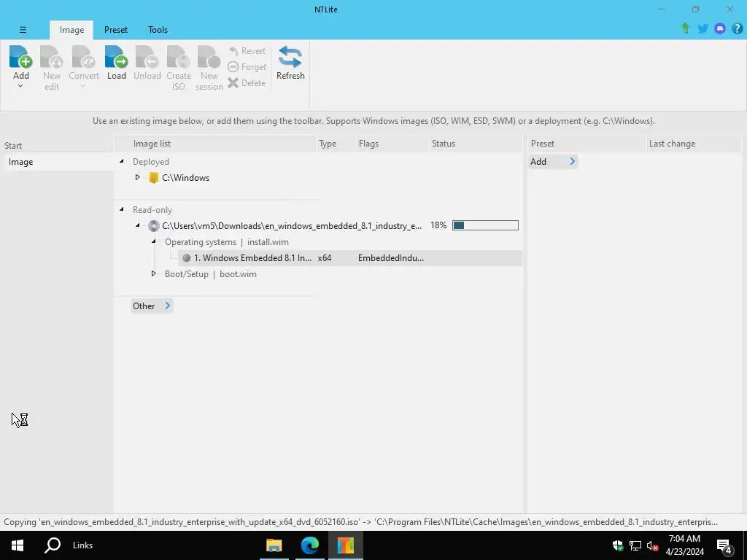Open the hamburger menu
This screenshot has width=747, height=560.
coord(23,29)
